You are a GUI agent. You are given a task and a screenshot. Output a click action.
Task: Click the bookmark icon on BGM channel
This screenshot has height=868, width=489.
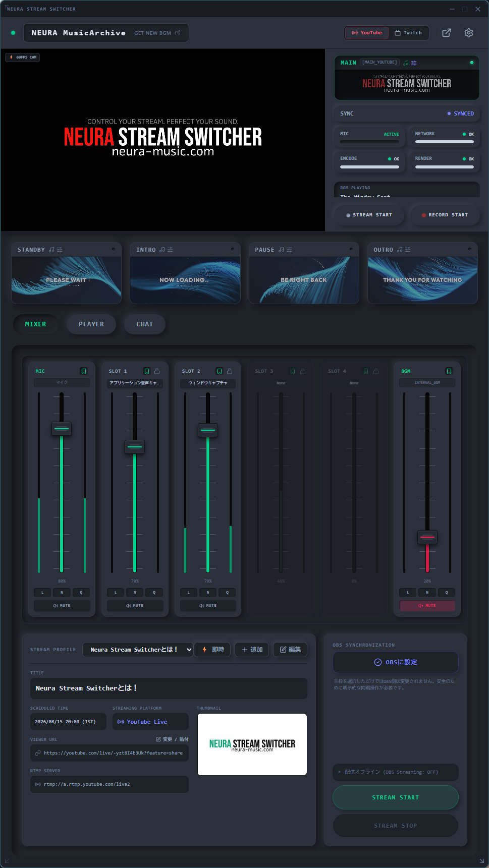[x=449, y=371]
